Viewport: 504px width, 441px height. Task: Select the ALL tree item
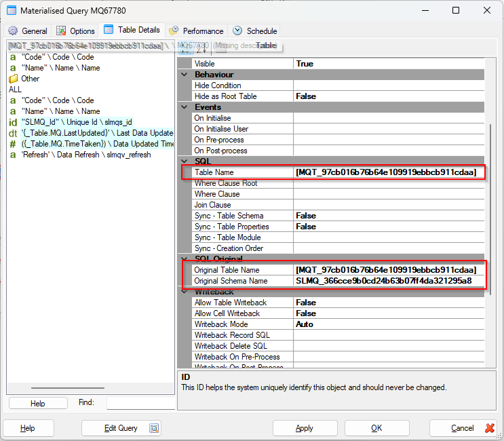[x=15, y=90]
